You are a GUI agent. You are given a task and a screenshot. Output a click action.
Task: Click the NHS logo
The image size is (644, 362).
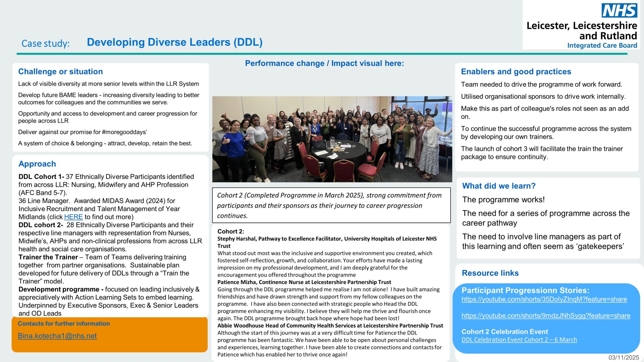(x=619, y=10)
